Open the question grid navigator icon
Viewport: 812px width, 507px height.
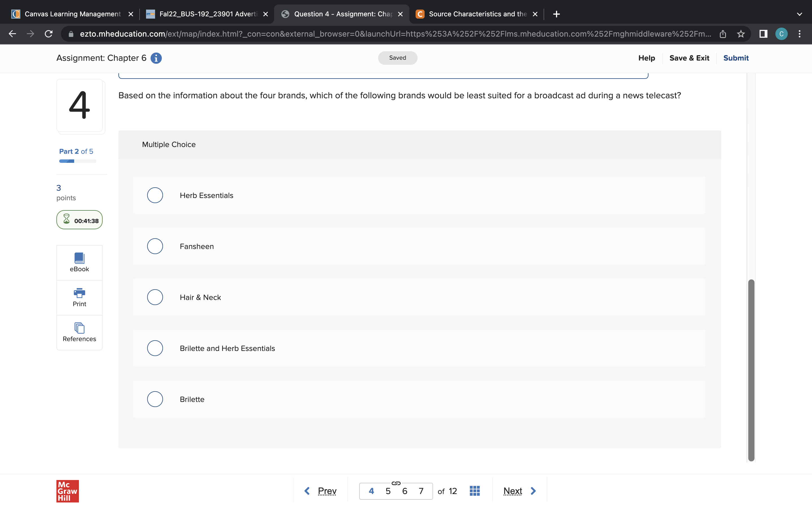[x=475, y=491]
